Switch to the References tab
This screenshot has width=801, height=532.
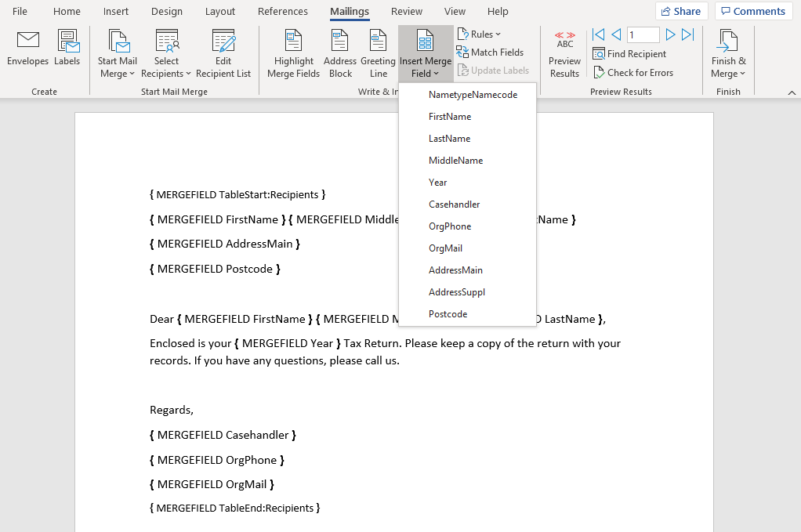283,12
